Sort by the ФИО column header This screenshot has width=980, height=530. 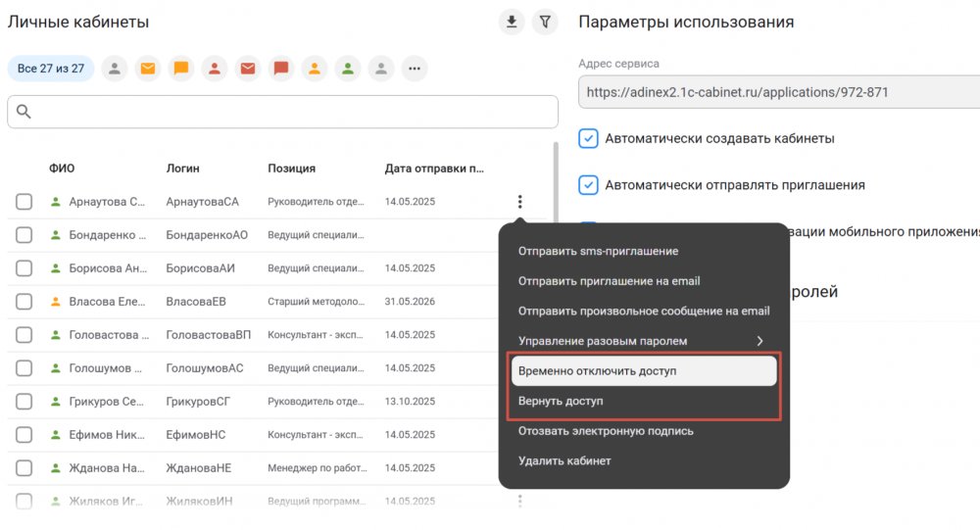tap(62, 169)
